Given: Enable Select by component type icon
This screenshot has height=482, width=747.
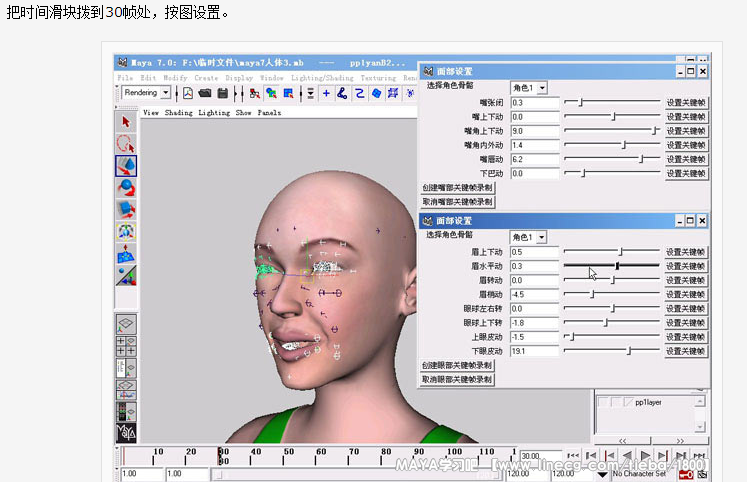Looking at the screenshot, I should click(x=288, y=93).
